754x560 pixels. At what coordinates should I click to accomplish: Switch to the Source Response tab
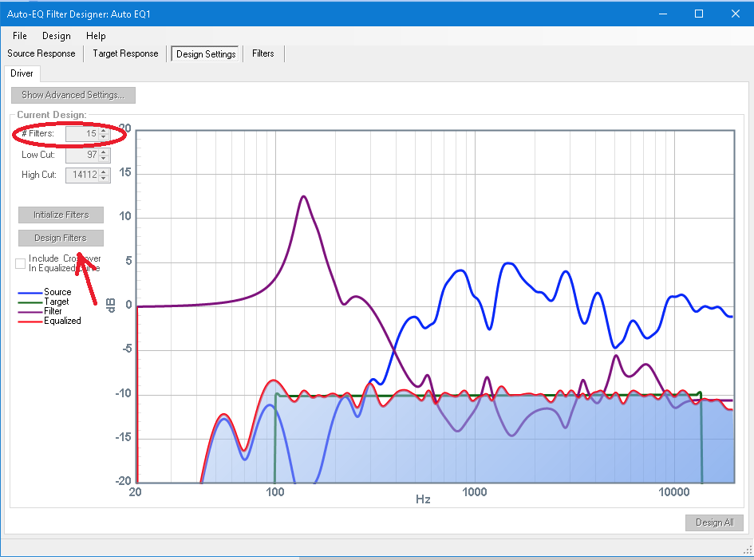point(41,54)
